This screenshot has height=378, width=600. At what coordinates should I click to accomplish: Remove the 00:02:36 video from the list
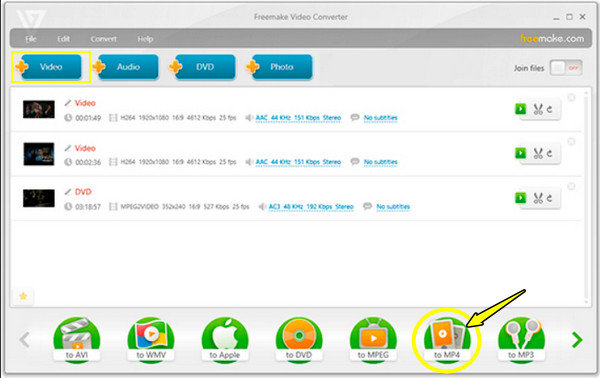point(571,142)
